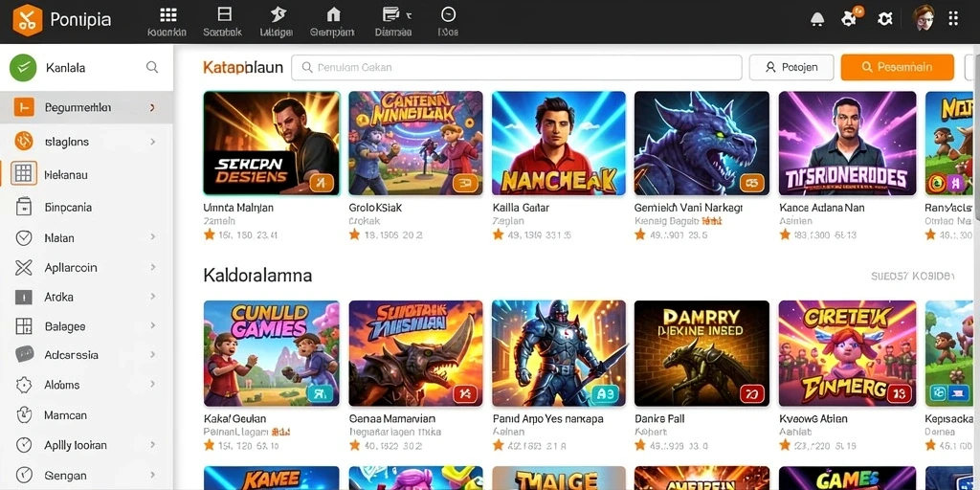Click the Adcarssia chat bubble icon
The image size is (980, 490).
24,354
